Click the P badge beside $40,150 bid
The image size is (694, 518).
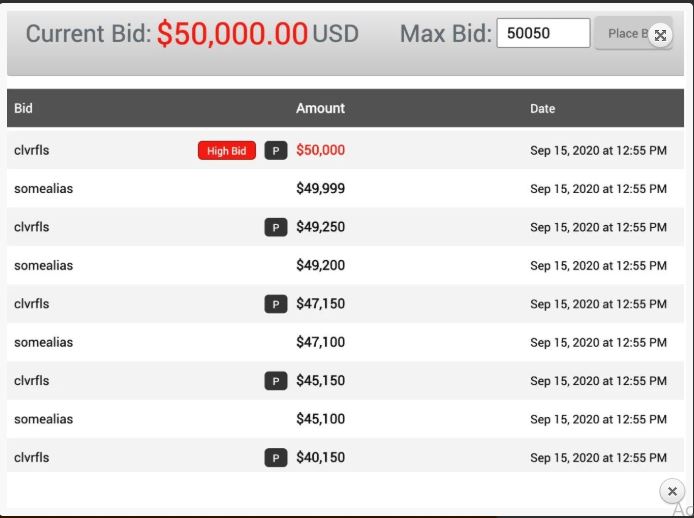click(x=276, y=458)
